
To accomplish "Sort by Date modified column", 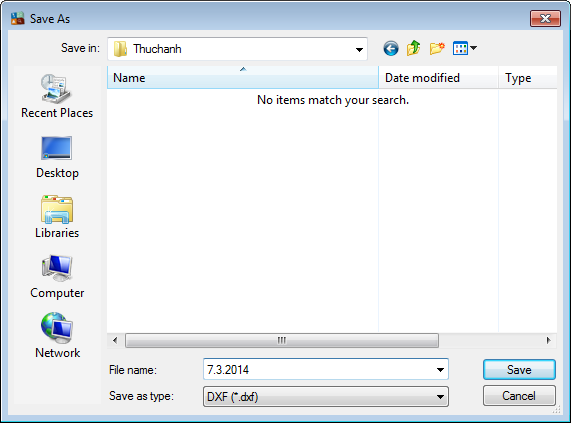I will click(x=438, y=78).
